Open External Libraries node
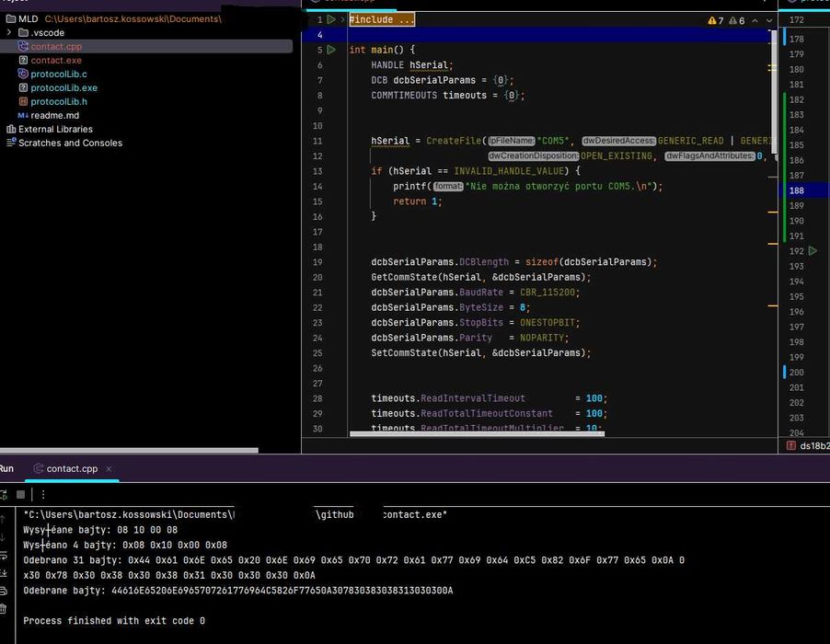Screen dimensions: 830x644 click(55, 129)
